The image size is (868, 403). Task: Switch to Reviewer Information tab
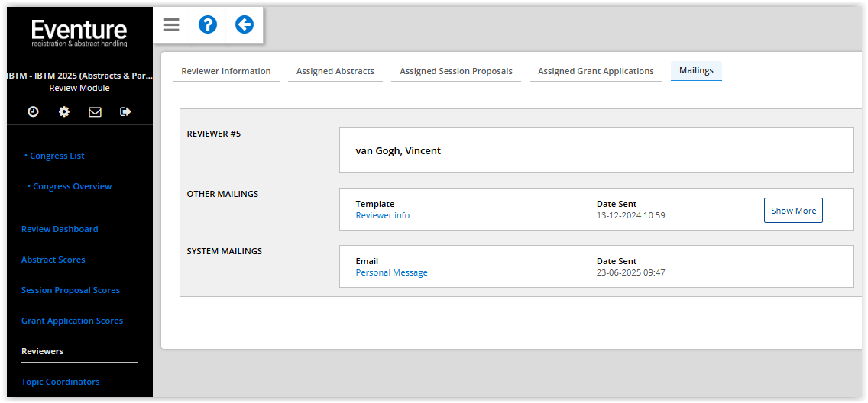click(x=225, y=71)
